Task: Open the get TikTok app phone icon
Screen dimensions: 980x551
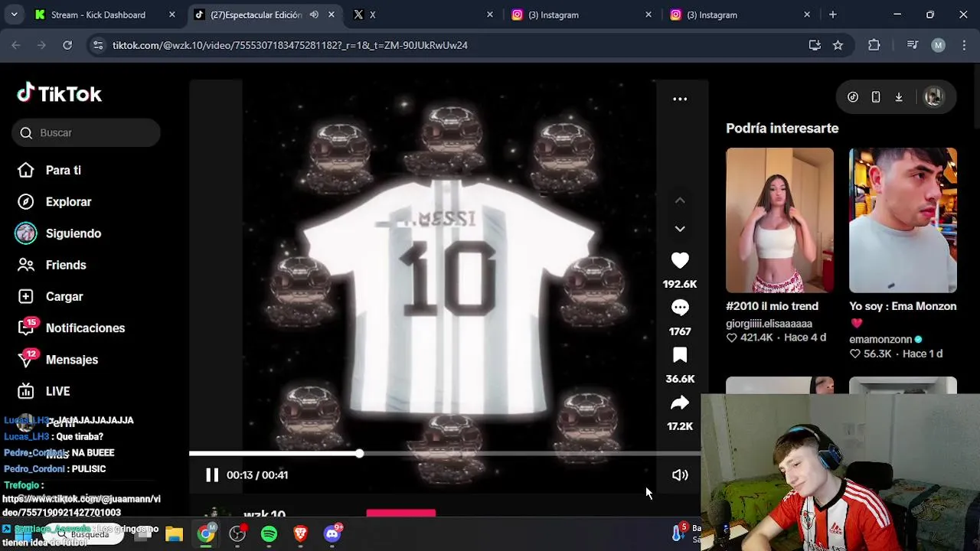Action: click(x=876, y=97)
